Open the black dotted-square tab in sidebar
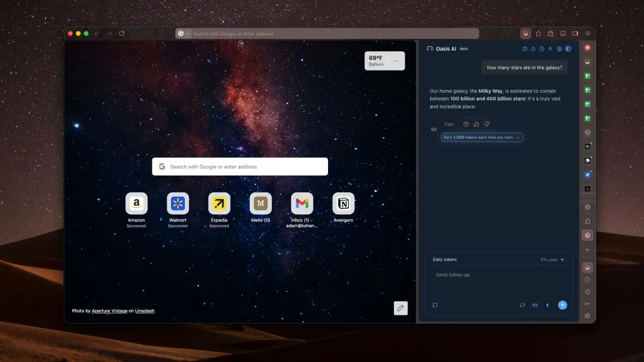Screen dimensions: 644x362 click(587, 189)
